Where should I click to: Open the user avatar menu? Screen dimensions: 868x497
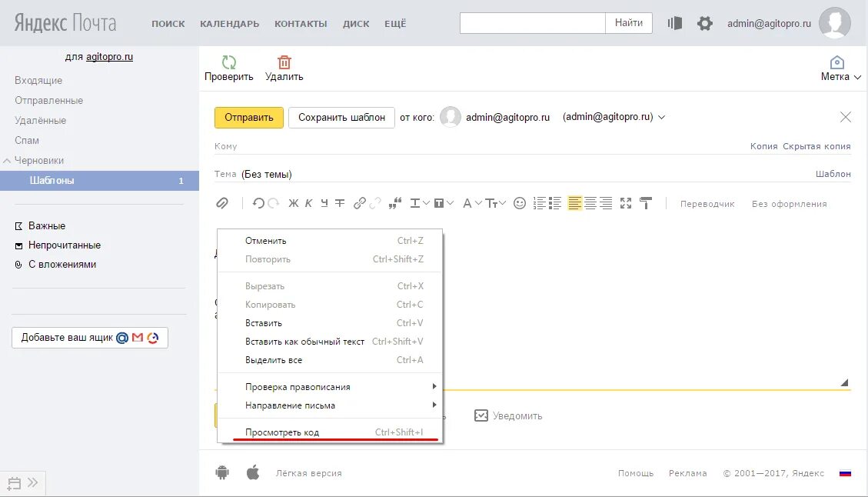coord(834,23)
